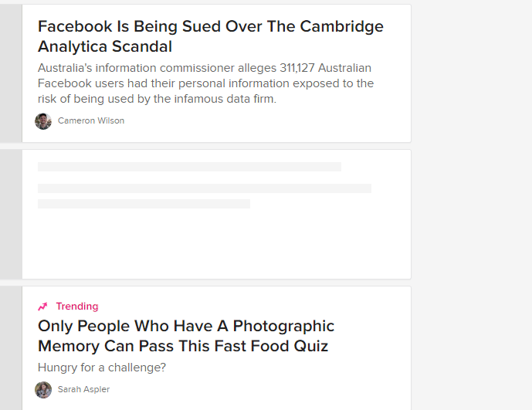Select the pink Trending label
This screenshot has height=410, width=532.
coord(77,307)
